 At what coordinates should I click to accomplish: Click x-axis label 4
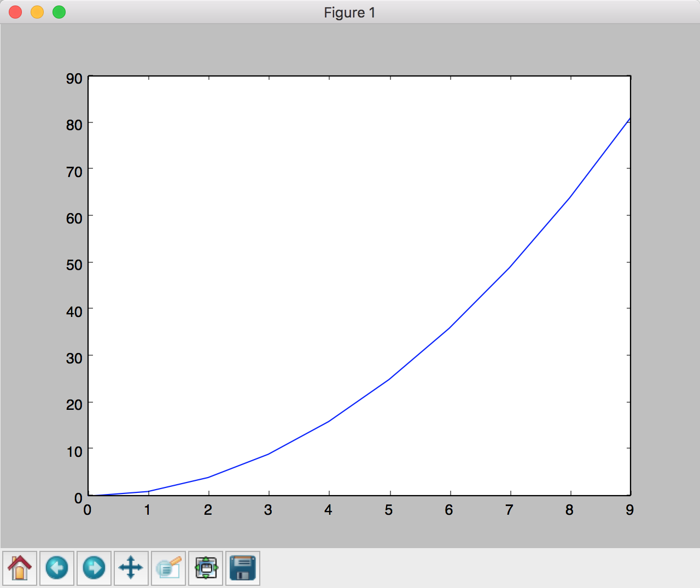pos(328,510)
